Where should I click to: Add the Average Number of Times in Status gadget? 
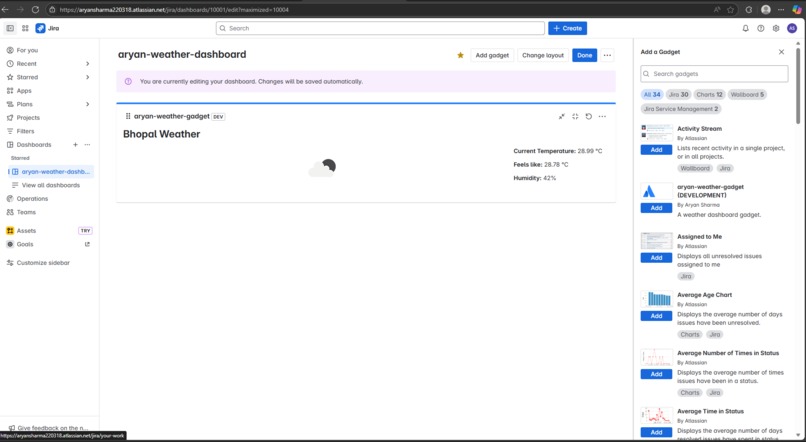(656, 374)
